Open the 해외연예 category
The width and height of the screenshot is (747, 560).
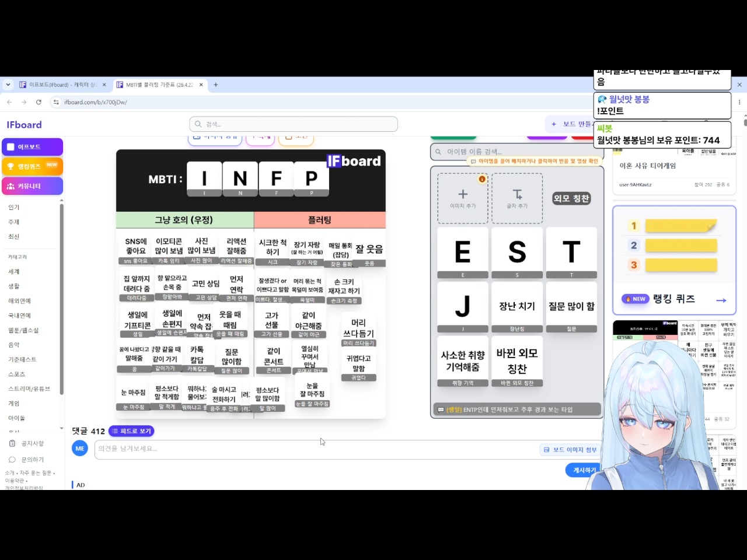[20, 301]
